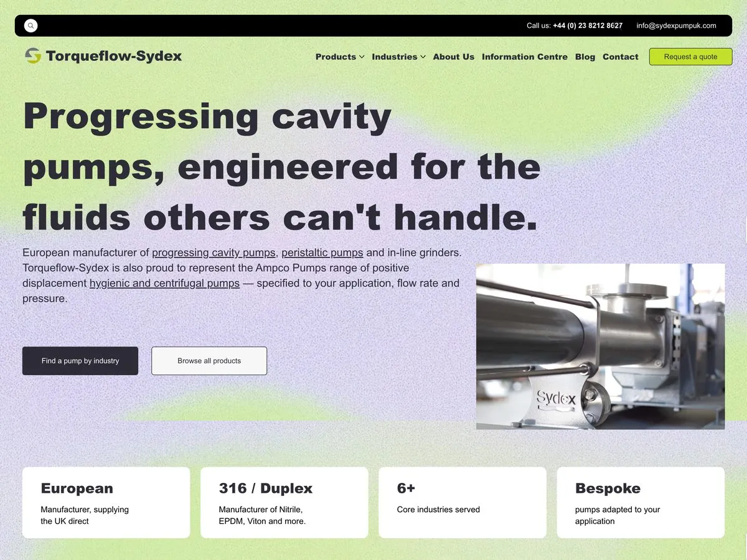747x560 pixels.
Task: Click Browse all products button
Action: point(209,361)
